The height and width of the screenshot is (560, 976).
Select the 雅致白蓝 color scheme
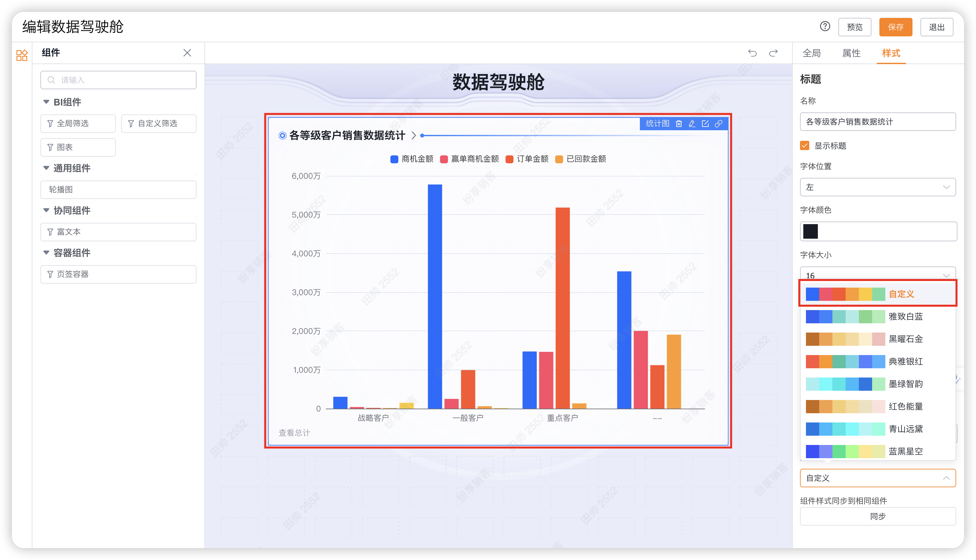coord(877,317)
